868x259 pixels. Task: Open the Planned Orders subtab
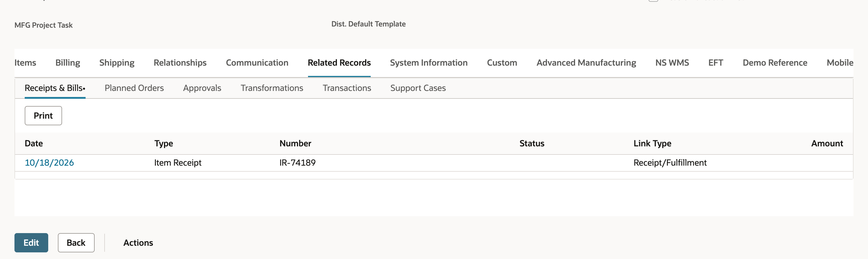[134, 88]
